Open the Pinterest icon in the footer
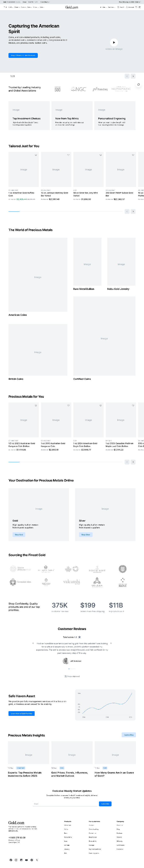144x868 pixels. click(x=32, y=860)
